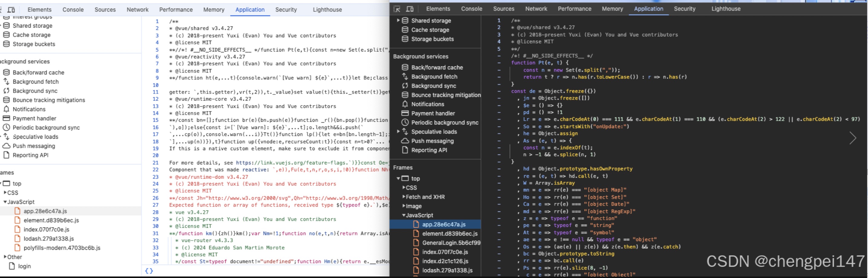This screenshot has height=278, width=868.
Task: Select Shared storage in dark DevTools sidebar
Action: coord(431,21)
